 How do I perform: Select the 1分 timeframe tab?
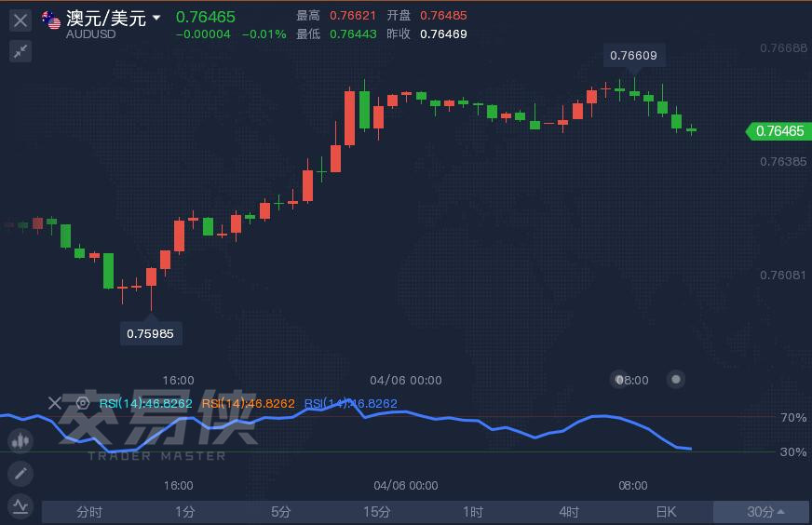pyautogui.click(x=185, y=512)
